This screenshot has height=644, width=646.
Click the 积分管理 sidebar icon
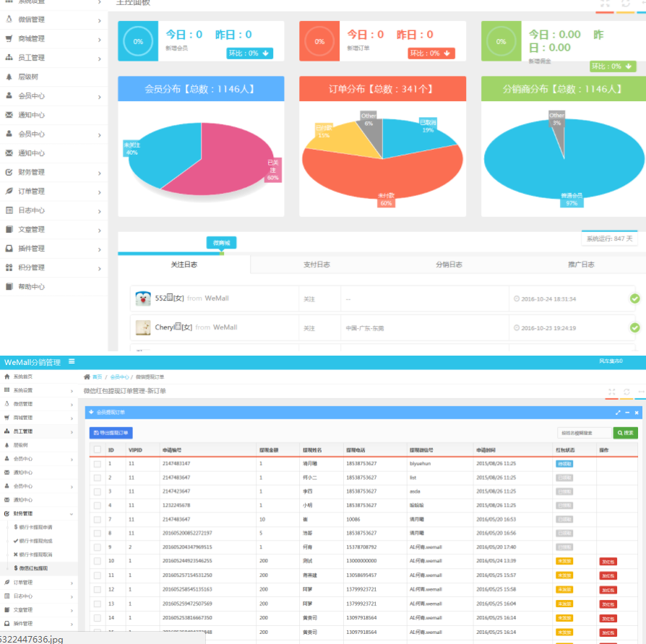pos(9,267)
